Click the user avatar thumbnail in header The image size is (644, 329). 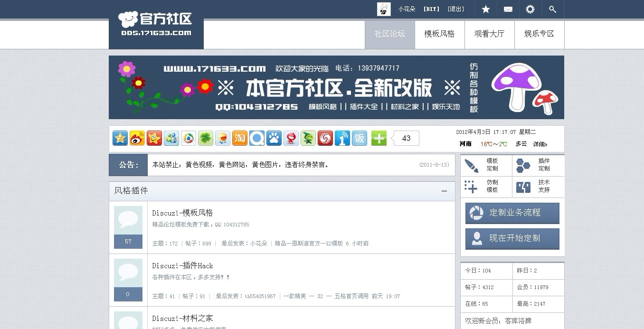tap(384, 9)
